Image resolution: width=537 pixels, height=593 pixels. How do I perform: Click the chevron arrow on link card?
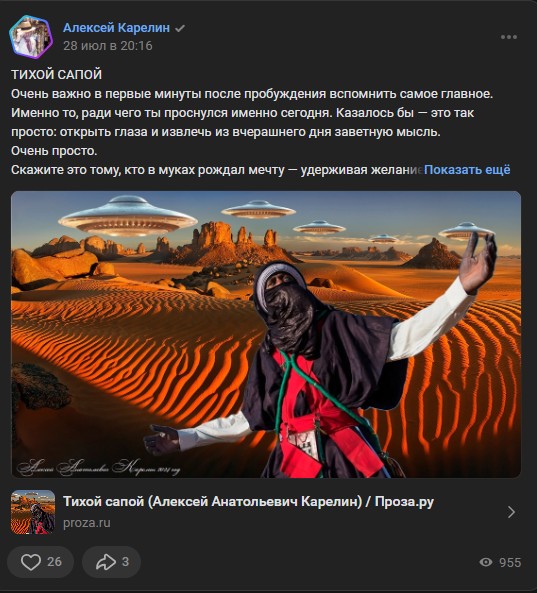pyautogui.click(x=511, y=512)
